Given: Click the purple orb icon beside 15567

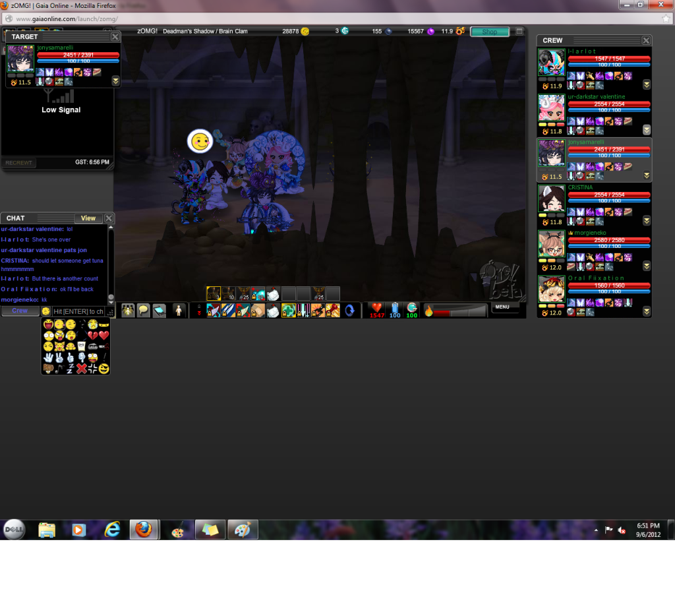Looking at the screenshot, I should (430, 32).
